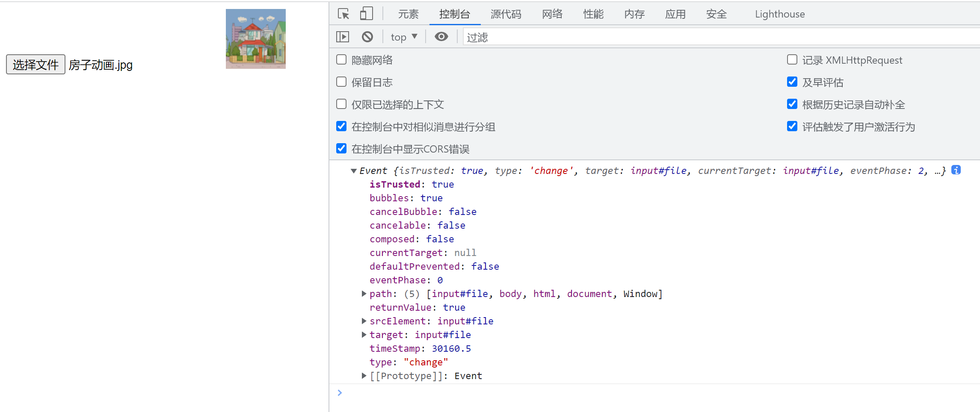Click the 选择文件 button

36,65
